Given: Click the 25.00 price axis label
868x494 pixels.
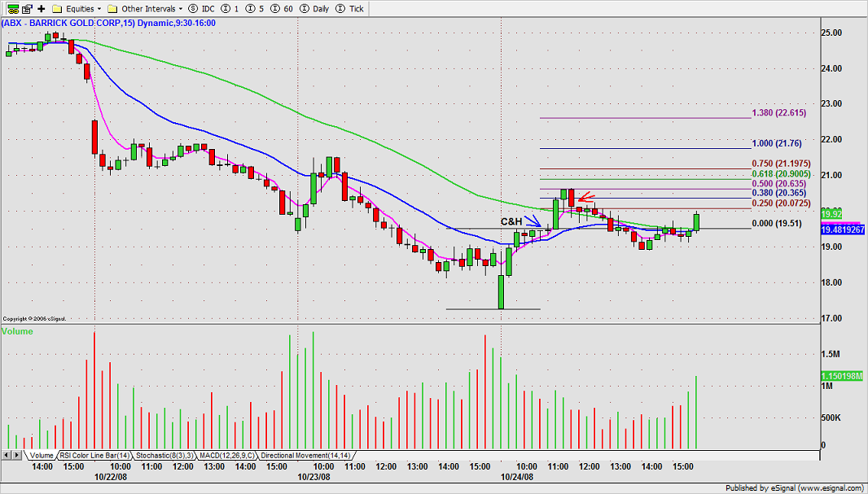Looking at the screenshot, I should [x=832, y=33].
